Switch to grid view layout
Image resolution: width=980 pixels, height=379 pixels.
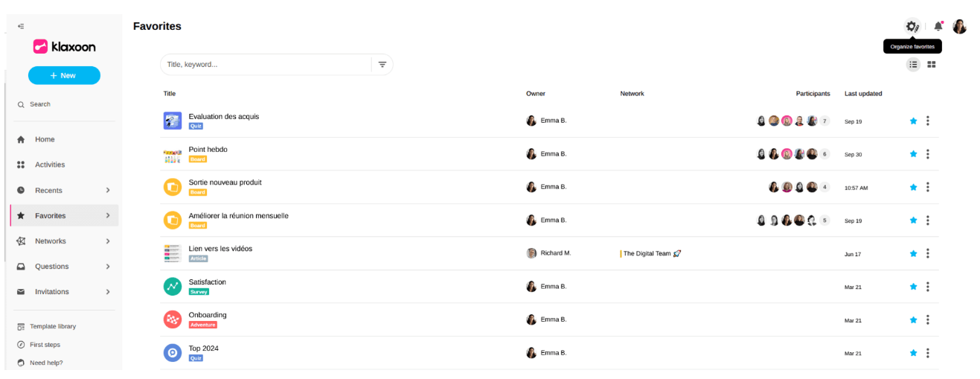point(932,65)
